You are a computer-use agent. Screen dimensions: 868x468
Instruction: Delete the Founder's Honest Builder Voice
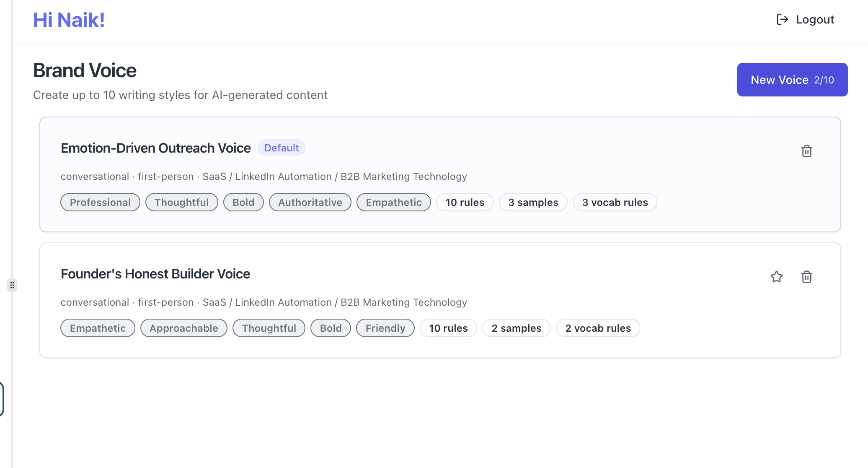[806, 277]
